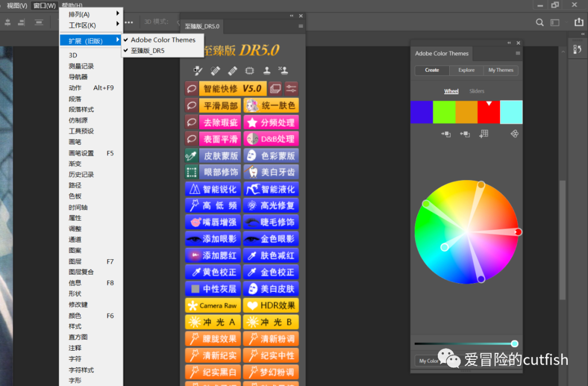Viewport: 588px width, 386px height.
Task: Click the share icon at top right
Action: pos(579,22)
